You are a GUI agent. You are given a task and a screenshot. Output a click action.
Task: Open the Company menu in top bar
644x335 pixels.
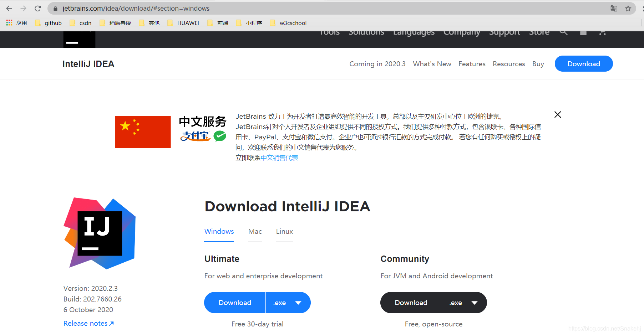point(462,33)
